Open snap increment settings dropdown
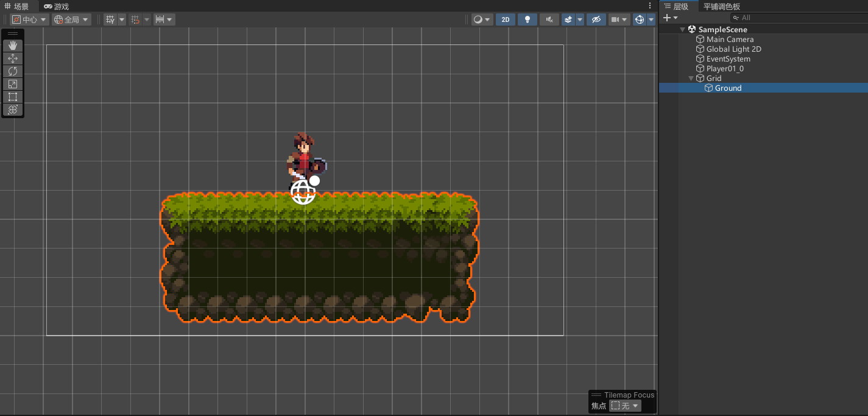868x416 pixels. [164, 19]
